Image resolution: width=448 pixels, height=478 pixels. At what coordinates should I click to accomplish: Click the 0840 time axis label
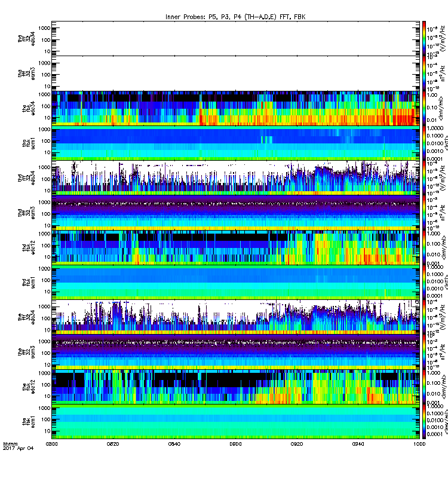click(174, 444)
